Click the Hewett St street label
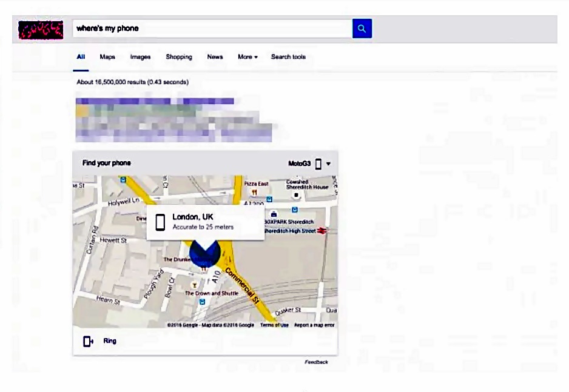569x392 pixels. 113,240
